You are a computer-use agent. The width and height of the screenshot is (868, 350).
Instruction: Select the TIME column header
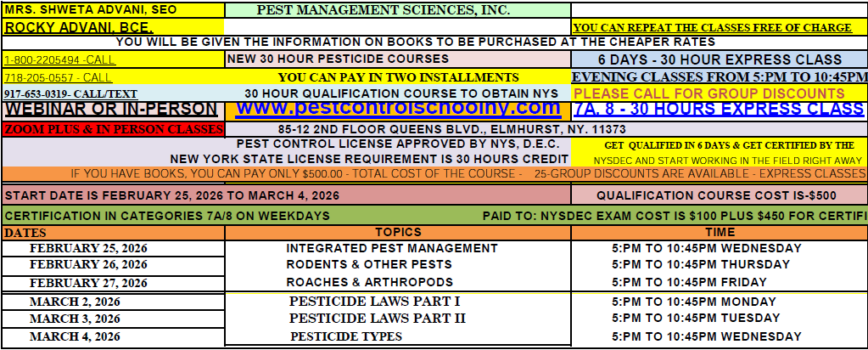click(719, 233)
